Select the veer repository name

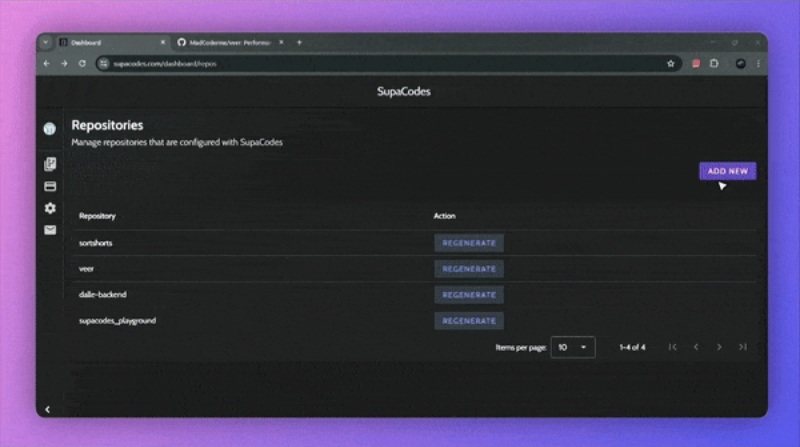click(x=86, y=268)
